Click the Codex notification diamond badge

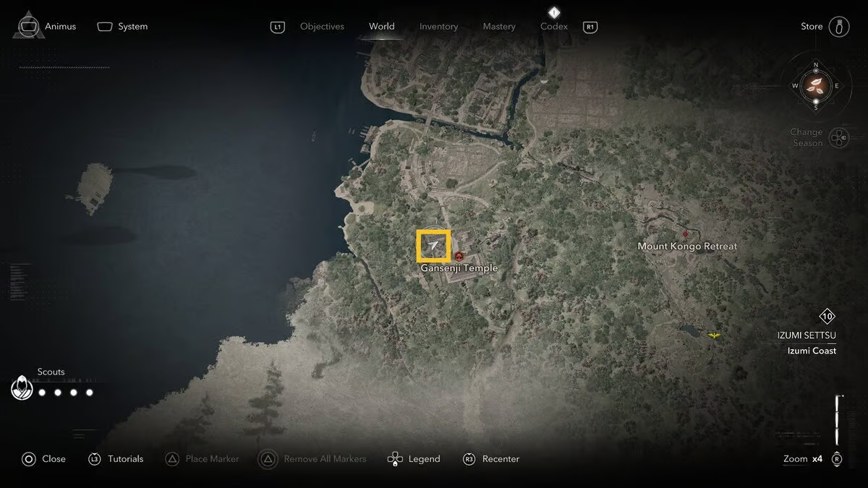tap(554, 12)
